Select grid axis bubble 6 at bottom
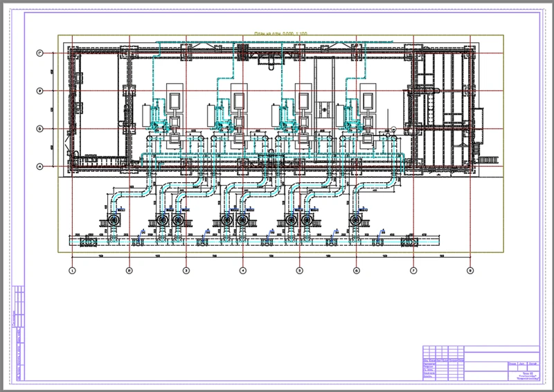This screenshot has height=392, width=554. point(357,270)
